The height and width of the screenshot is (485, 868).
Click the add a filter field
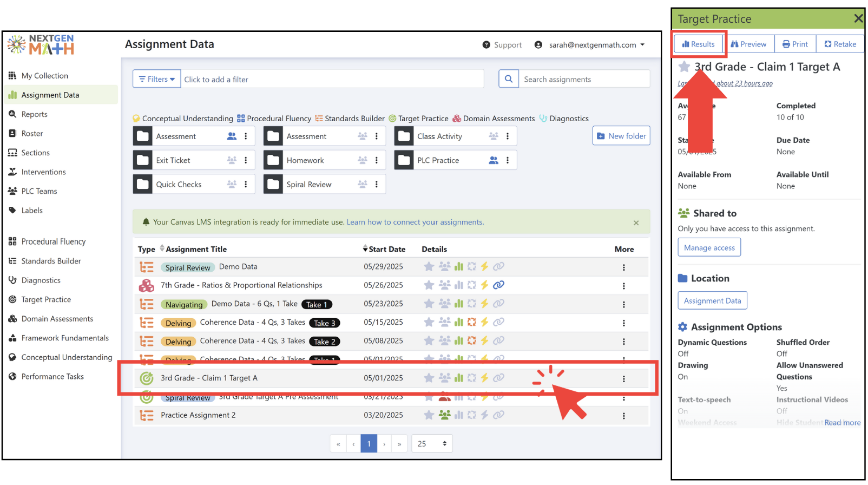coord(332,79)
